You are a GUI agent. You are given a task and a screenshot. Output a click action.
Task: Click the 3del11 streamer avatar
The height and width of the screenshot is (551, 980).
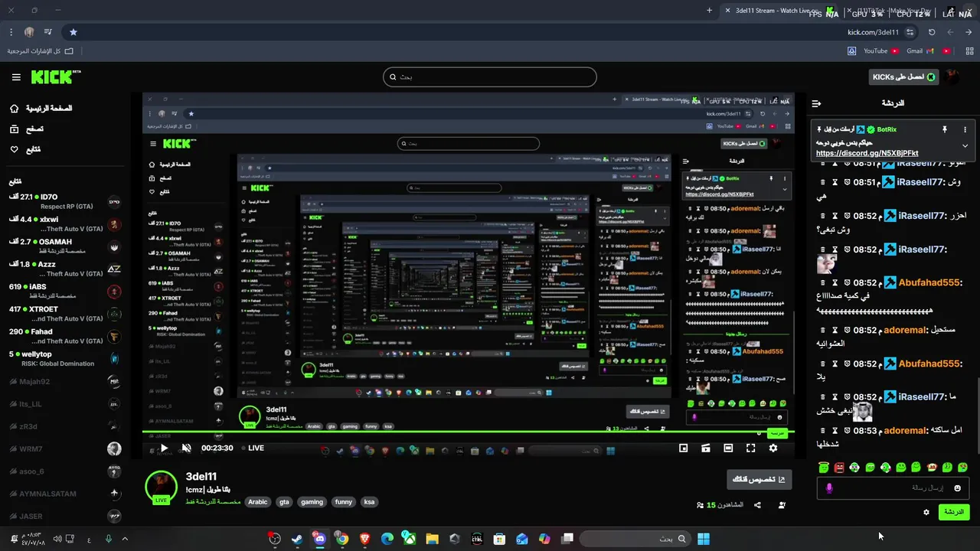[x=161, y=487]
